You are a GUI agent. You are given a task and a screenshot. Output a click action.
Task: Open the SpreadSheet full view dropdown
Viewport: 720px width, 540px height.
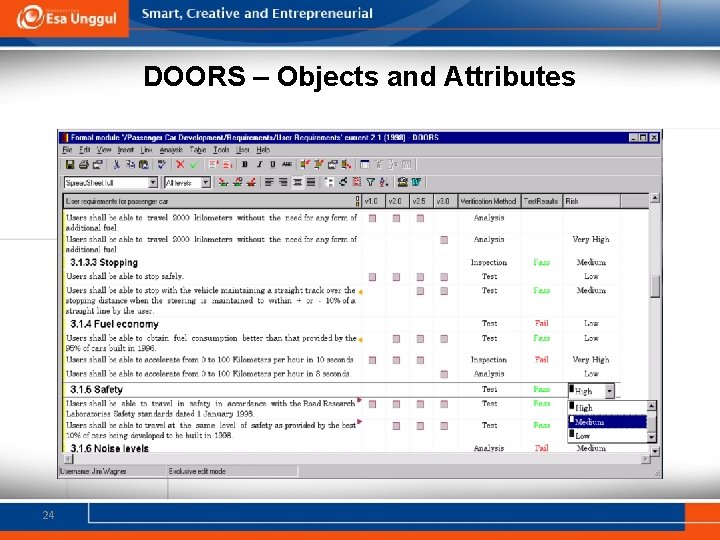click(x=153, y=183)
